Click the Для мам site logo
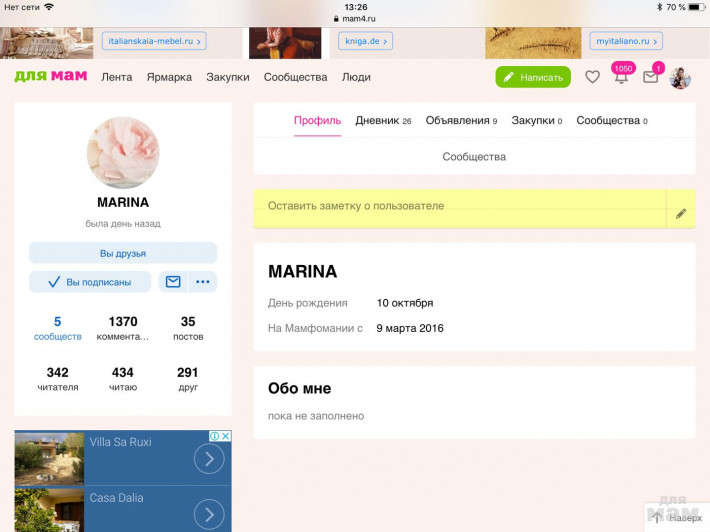The width and height of the screenshot is (710, 532). (x=50, y=77)
